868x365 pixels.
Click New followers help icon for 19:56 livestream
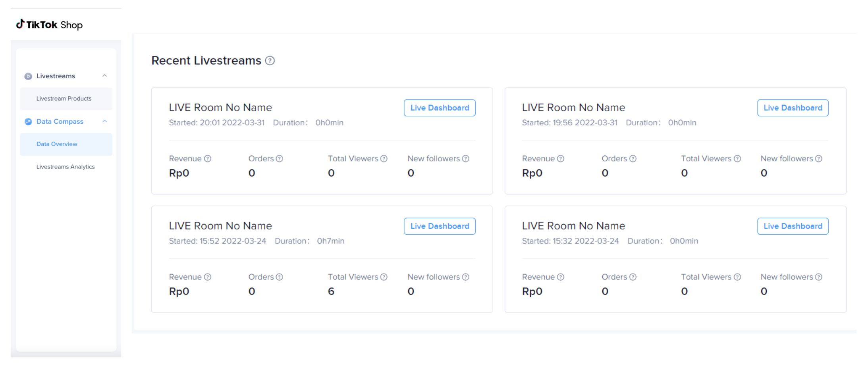pos(819,159)
